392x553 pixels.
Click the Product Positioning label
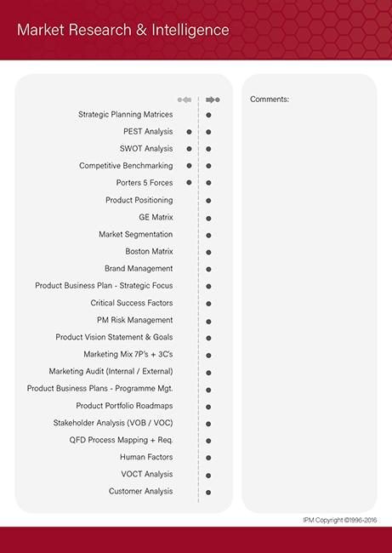139,200
